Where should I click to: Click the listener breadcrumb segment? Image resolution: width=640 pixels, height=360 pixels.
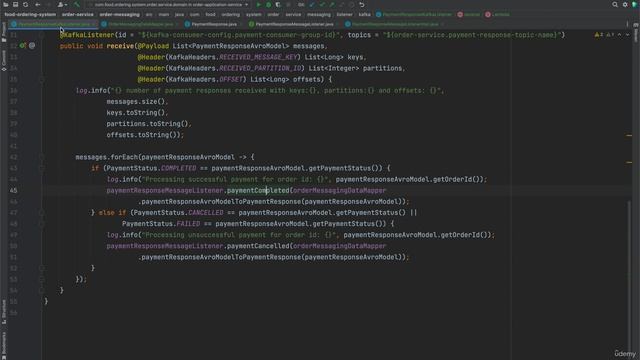(344, 14)
